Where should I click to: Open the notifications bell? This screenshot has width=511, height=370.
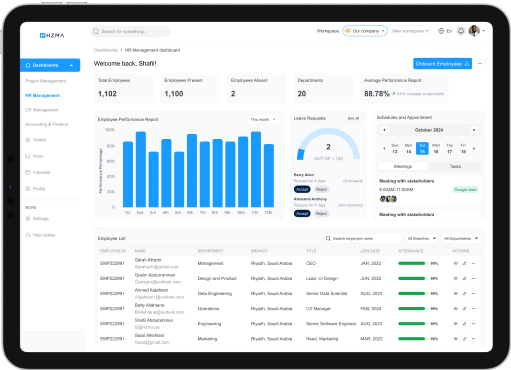tap(461, 31)
